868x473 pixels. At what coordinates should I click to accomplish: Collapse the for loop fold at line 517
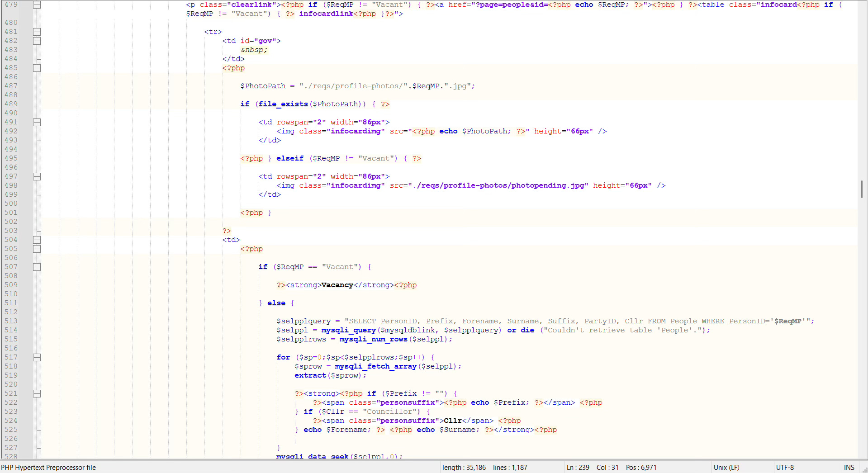(37, 357)
